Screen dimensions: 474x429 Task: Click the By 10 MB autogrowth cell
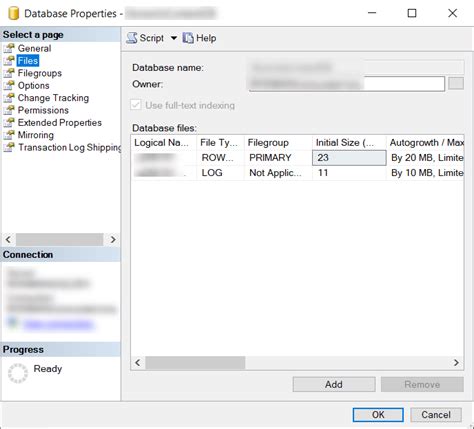(x=425, y=173)
